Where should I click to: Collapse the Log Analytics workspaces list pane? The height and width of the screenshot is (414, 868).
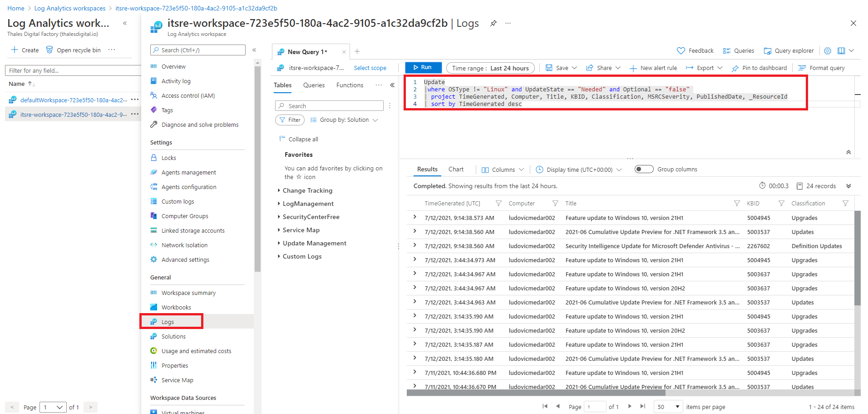pyautogui.click(x=125, y=23)
